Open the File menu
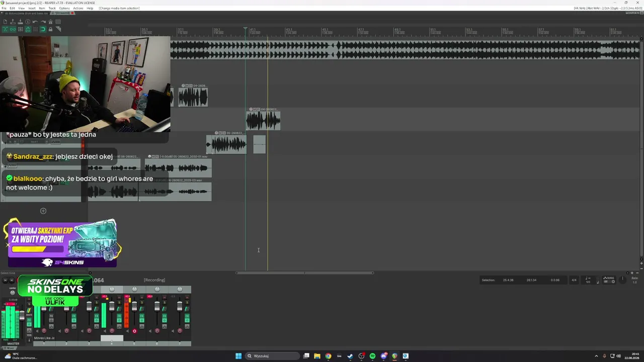The height and width of the screenshot is (362, 644). click(4, 9)
